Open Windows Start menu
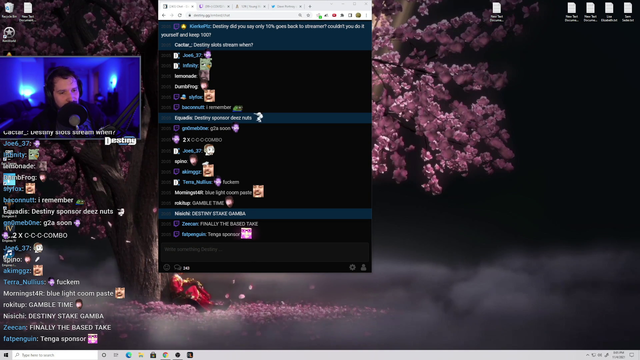The width and height of the screenshot is (640, 360). [x=6, y=355]
